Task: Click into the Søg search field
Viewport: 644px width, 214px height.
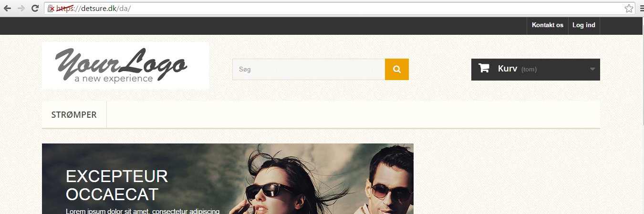Action: [308, 70]
